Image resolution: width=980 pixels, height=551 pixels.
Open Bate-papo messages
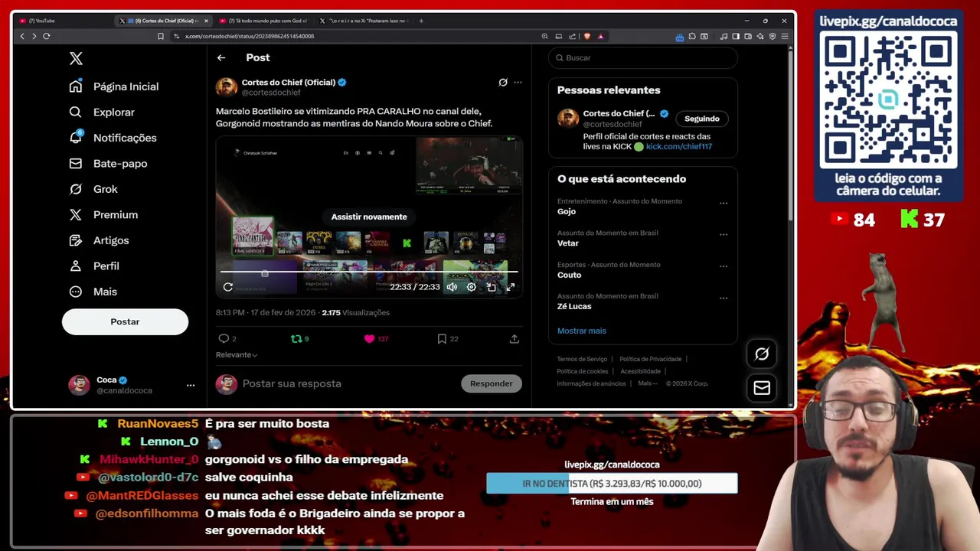click(108, 163)
